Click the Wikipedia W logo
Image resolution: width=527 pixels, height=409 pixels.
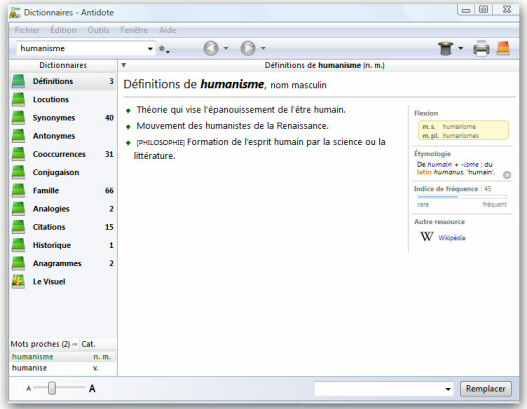(427, 237)
